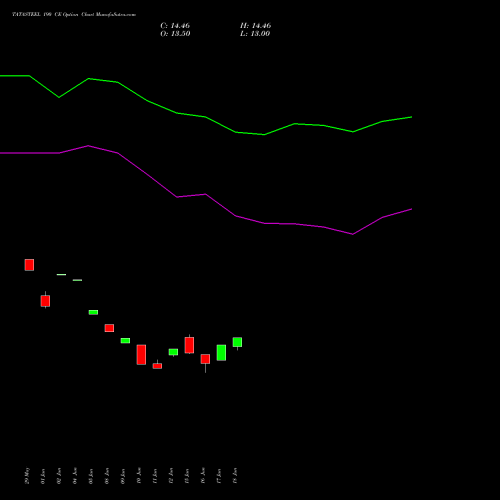
Task: Click the chart title text at top left
Action: (74, 15)
